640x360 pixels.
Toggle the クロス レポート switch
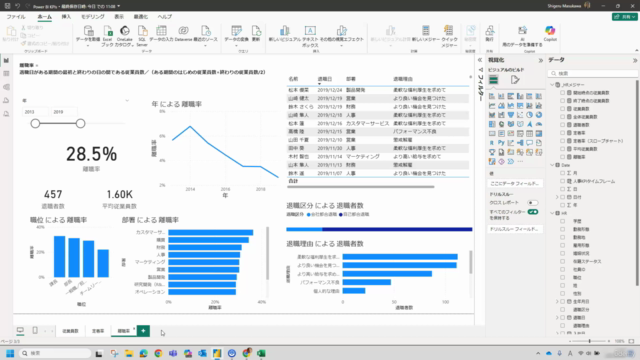coord(533,203)
